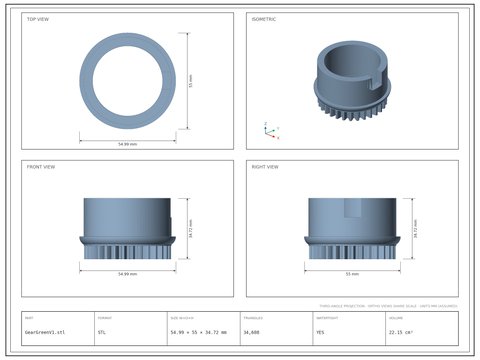Select the gear in front view
Image resolution: width=480 pixels, height=360 pixels.
click(128, 229)
